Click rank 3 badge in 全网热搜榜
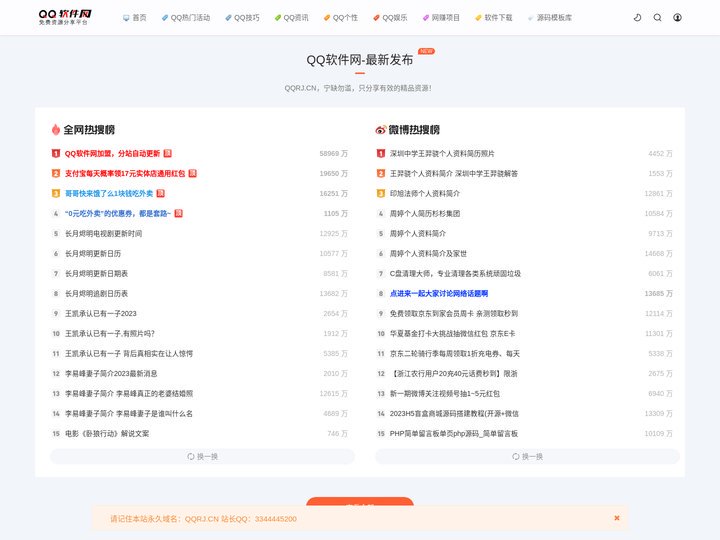 point(56,193)
